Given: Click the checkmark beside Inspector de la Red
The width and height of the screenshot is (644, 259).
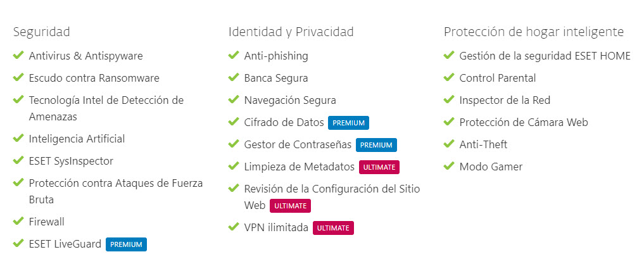Looking at the screenshot, I should pos(448,99).
